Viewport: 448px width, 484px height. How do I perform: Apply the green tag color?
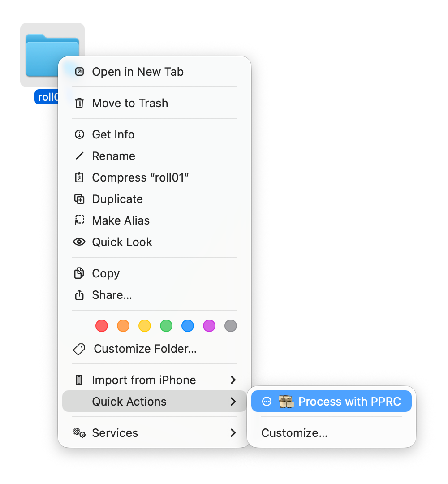pyautogui.click(x=166, y=326)
